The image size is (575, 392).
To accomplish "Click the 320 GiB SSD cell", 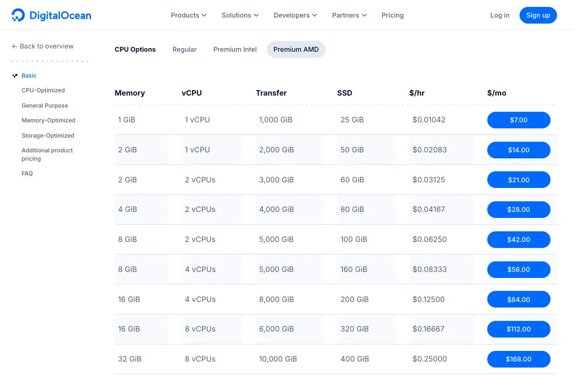I will 355,329.
